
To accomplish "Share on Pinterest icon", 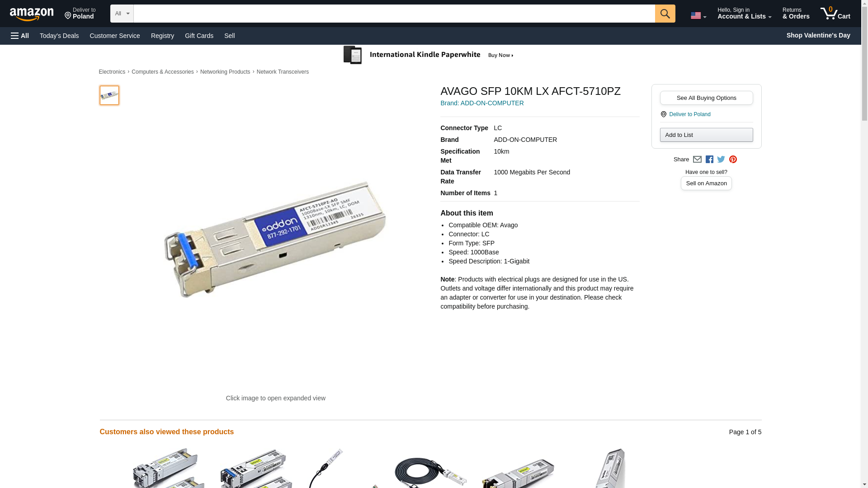I will click(733, 160).
